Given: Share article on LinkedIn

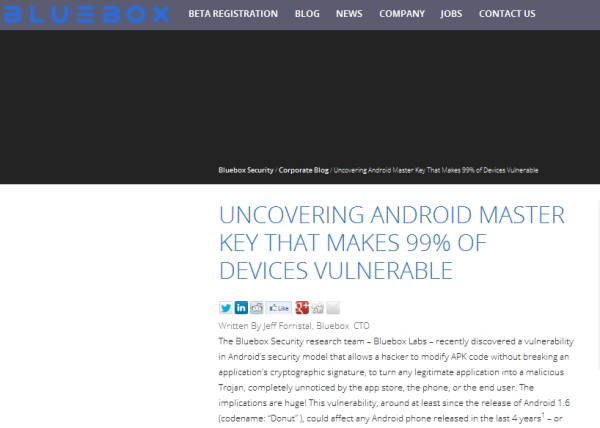Looking at the screenshot, I should (x=241, y=308).
